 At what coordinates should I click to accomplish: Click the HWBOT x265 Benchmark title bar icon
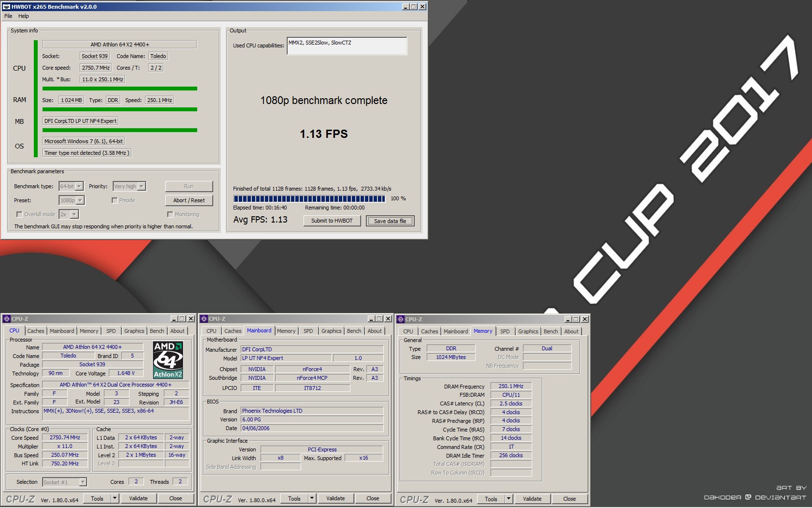7,7
